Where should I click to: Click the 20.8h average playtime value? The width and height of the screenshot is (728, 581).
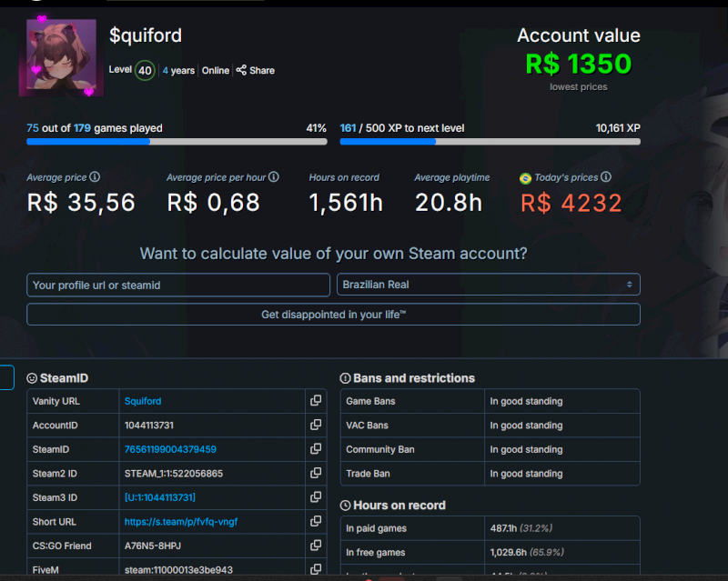[449, 203]
